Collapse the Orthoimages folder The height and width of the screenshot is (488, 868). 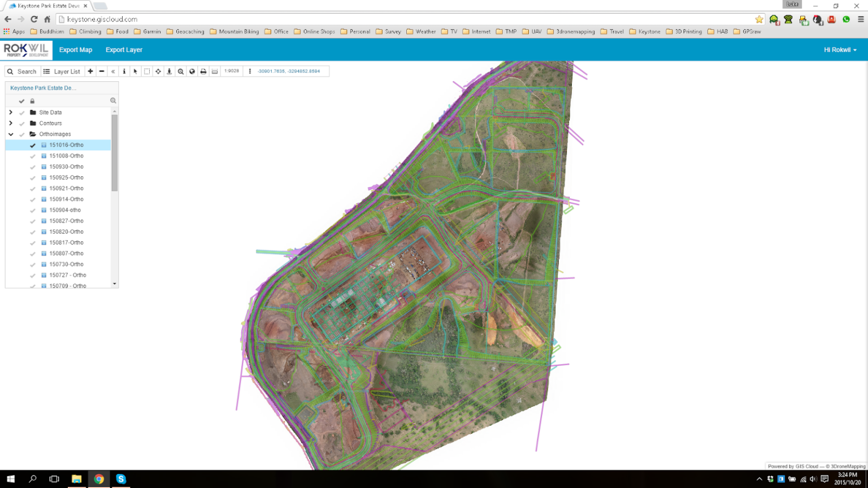pos(10,134)
